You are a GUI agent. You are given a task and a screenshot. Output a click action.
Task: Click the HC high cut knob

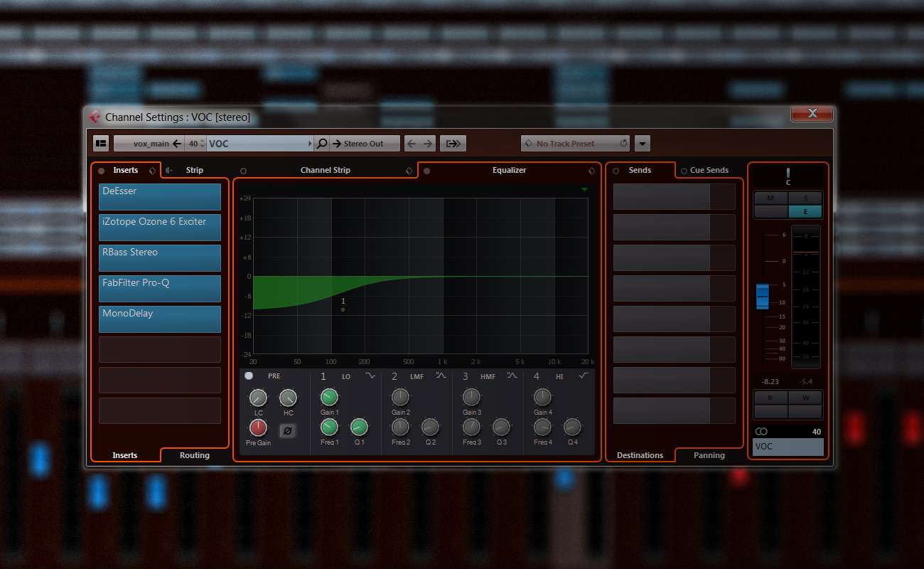pos(288,398)
